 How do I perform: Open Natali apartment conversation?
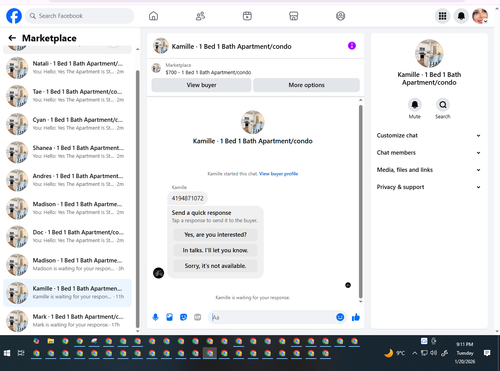(67, 68)
